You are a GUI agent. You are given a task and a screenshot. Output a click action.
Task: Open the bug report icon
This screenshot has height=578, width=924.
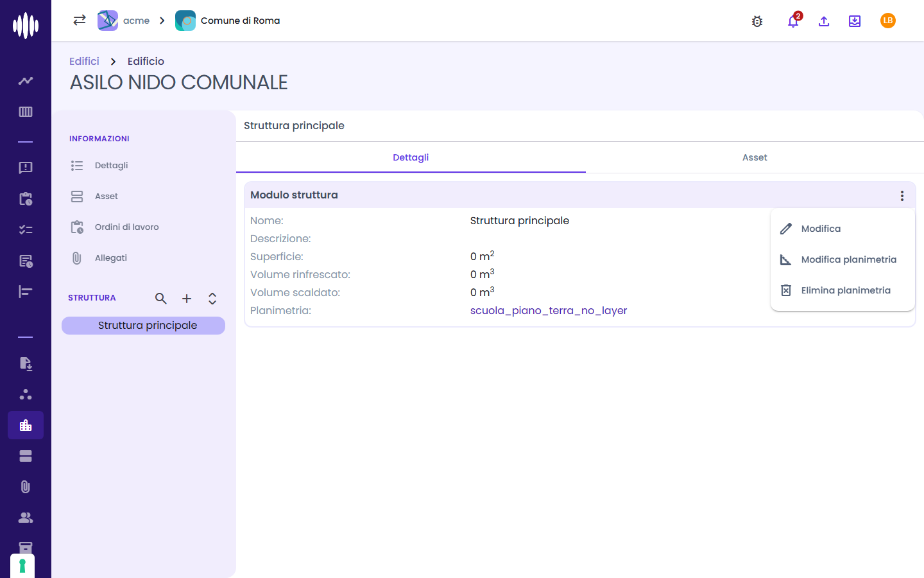click(x=757, y=21)
